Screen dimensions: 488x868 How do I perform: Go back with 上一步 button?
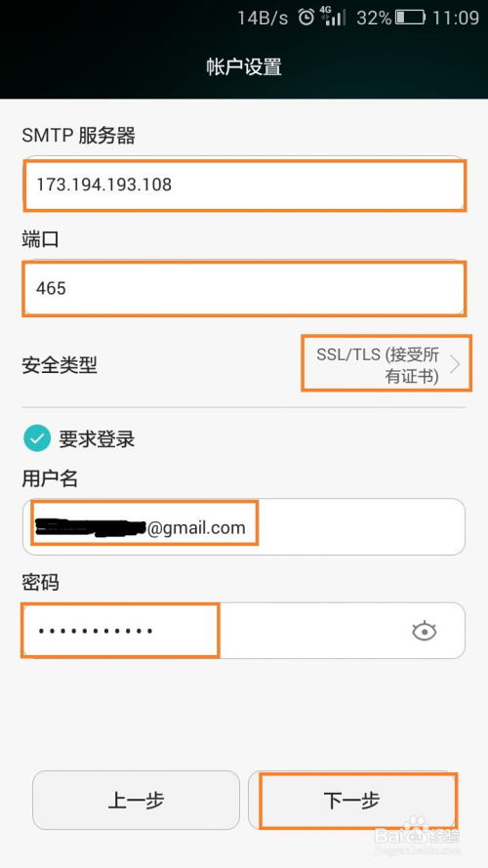pos(136,800)
